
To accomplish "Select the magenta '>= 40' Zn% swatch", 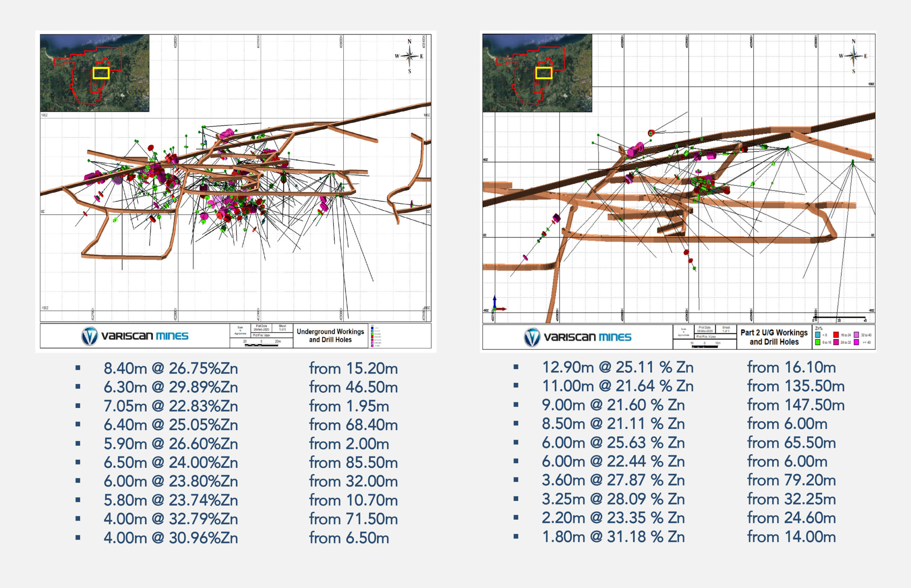I will click(856, 342).
